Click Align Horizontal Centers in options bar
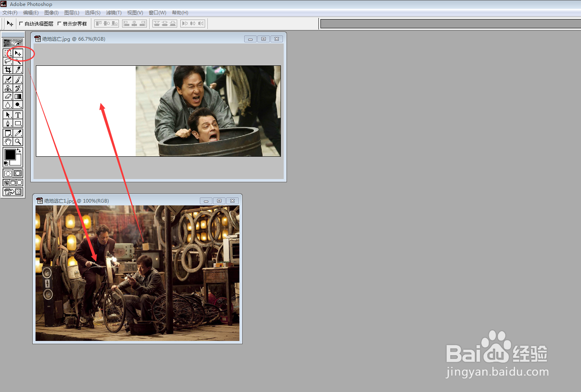The width and height of the screenshot is (581, 392). coord(134,24)
